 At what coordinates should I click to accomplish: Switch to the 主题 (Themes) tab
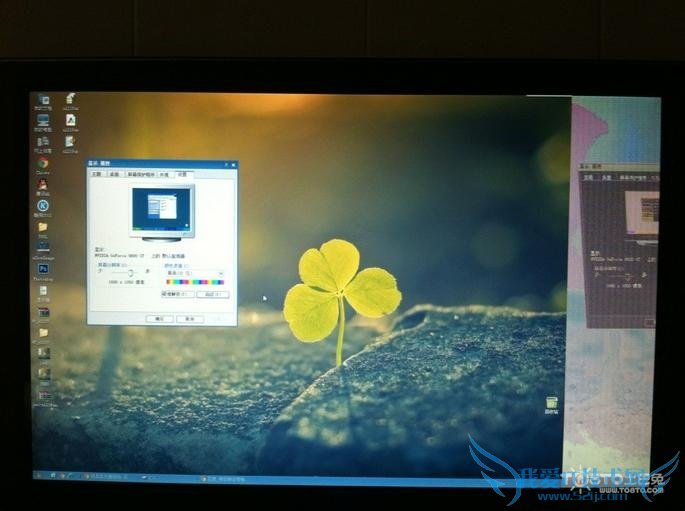click(97, 174)
